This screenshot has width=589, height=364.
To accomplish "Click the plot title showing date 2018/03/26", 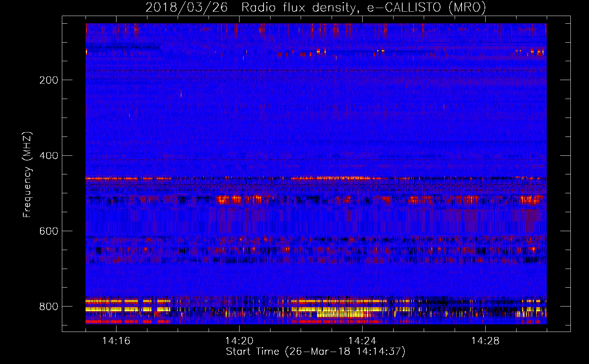I will coord(316,8).
